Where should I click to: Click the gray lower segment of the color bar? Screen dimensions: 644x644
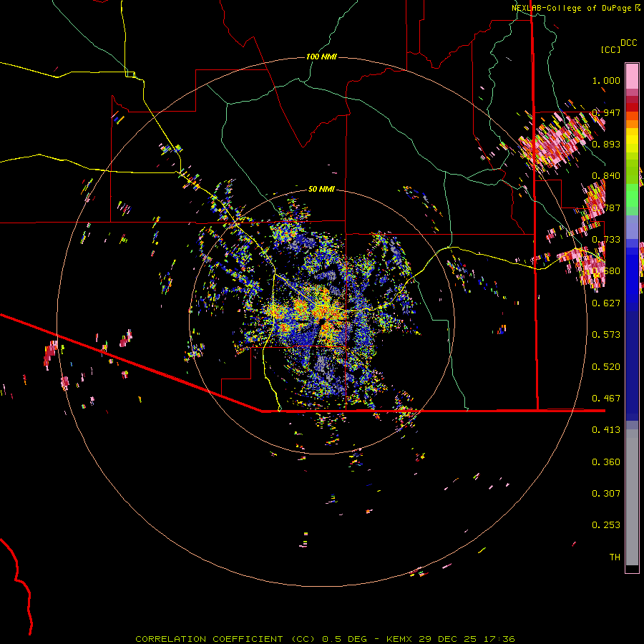coord(632,497)
